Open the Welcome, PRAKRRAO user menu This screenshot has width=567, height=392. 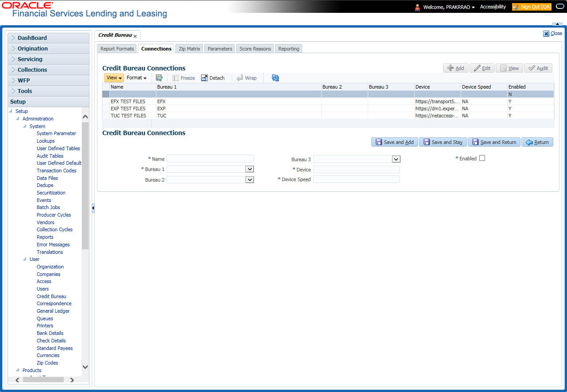(x=449, y=7)
